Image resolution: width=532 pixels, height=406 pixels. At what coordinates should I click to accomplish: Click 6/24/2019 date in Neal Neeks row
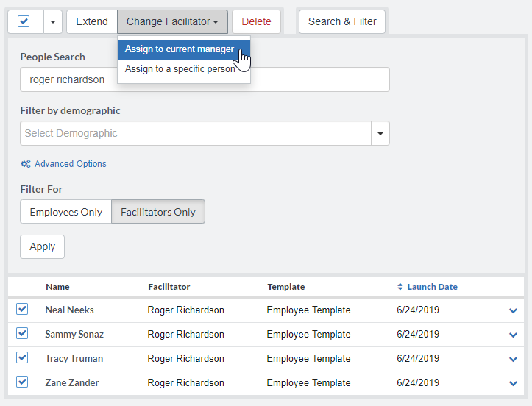tap(418, 310)
